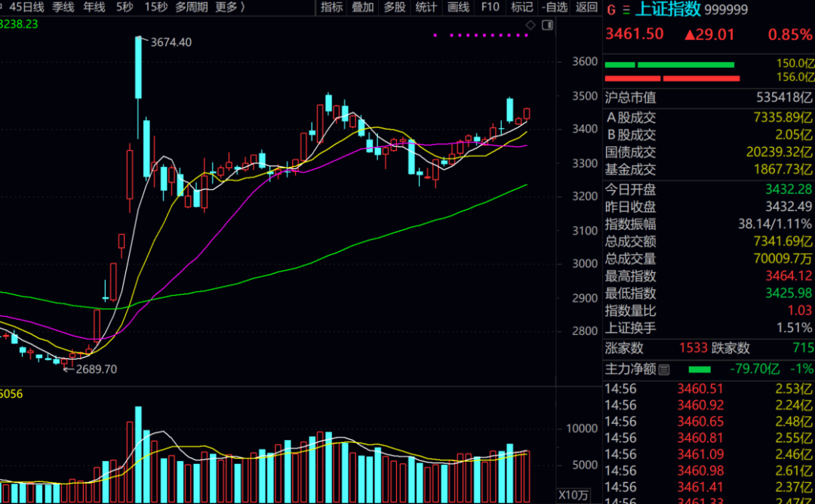This screenshot has width=815, height=504.
Task: Open the 多周期 multi-period view
Action: [191, 8]
